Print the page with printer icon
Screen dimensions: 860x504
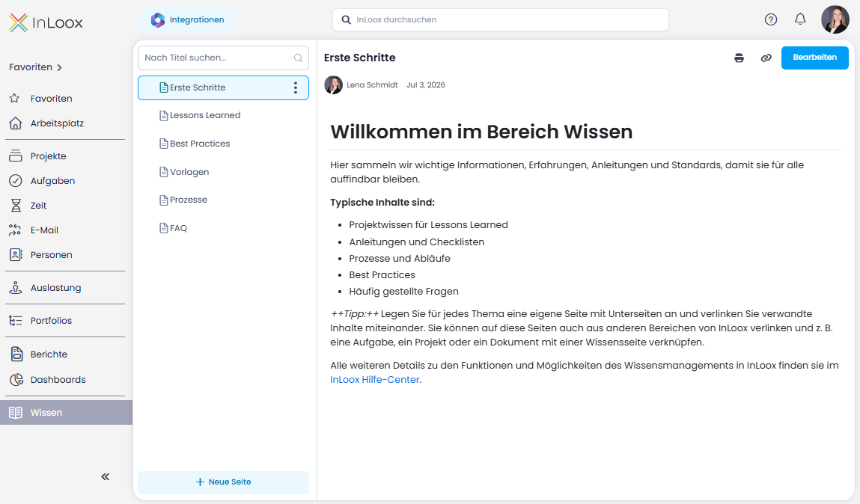point(739,58)
